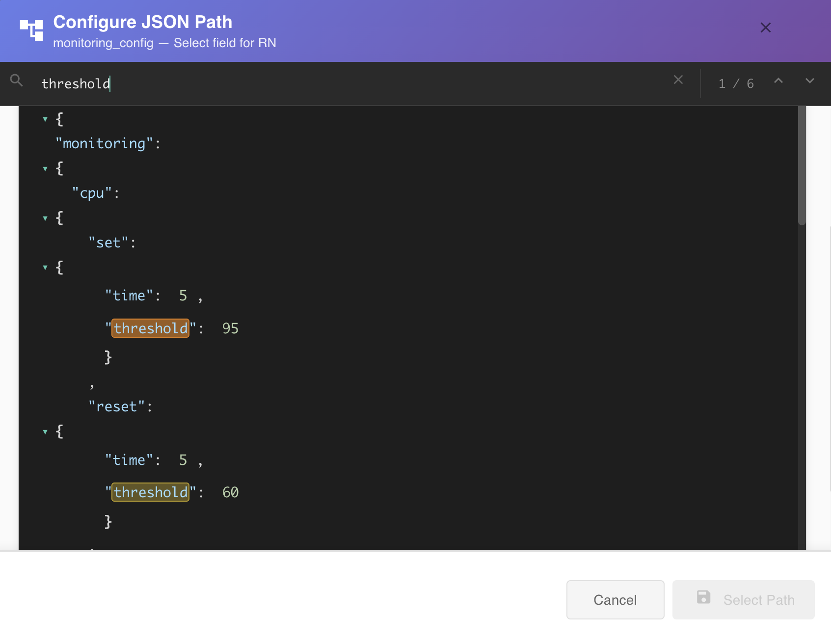
Task: Click the save icon on Select Path
Action: pyautogui.click(x=703, y=597)
